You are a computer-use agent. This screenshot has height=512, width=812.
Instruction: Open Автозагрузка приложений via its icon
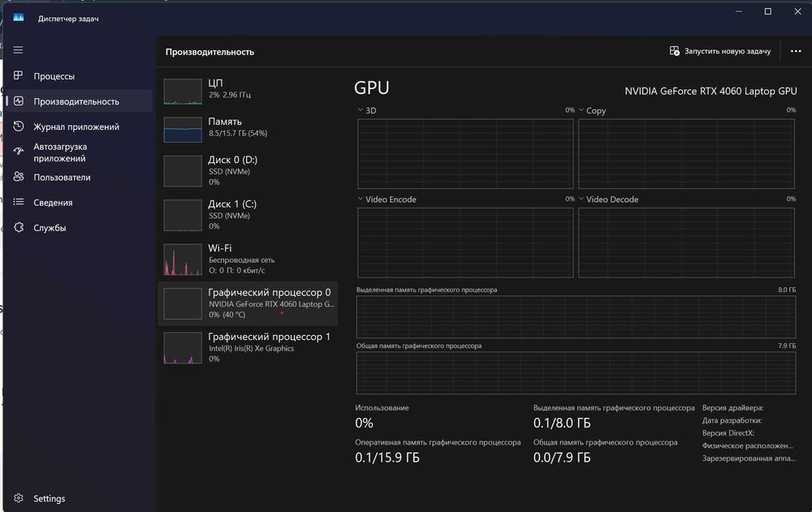point(18,152)
